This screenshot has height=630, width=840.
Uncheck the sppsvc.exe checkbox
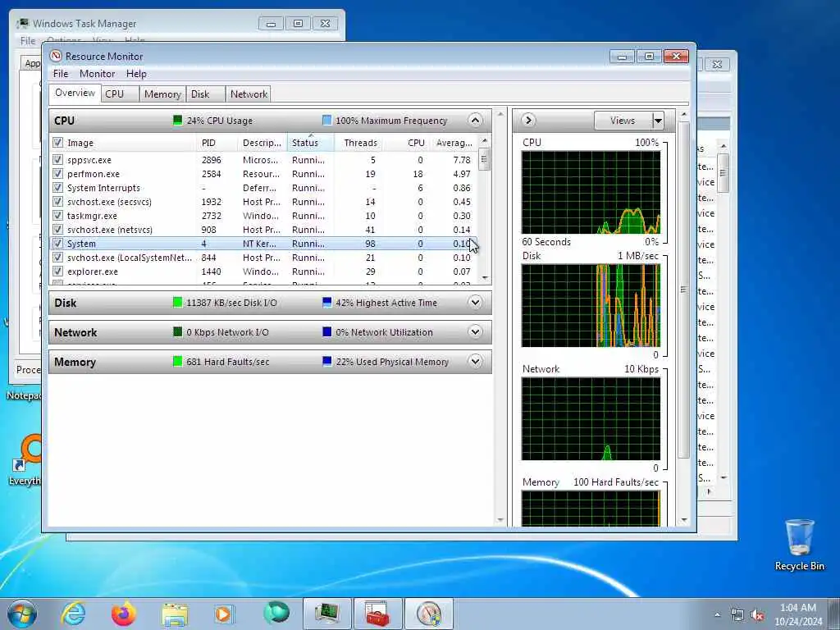click(57, 160)
